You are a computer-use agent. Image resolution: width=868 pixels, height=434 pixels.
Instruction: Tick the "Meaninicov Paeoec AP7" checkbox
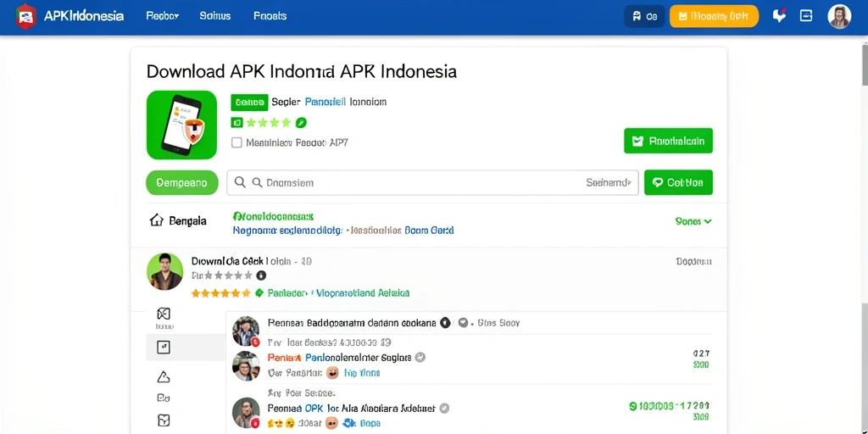(x=237, y=142)
